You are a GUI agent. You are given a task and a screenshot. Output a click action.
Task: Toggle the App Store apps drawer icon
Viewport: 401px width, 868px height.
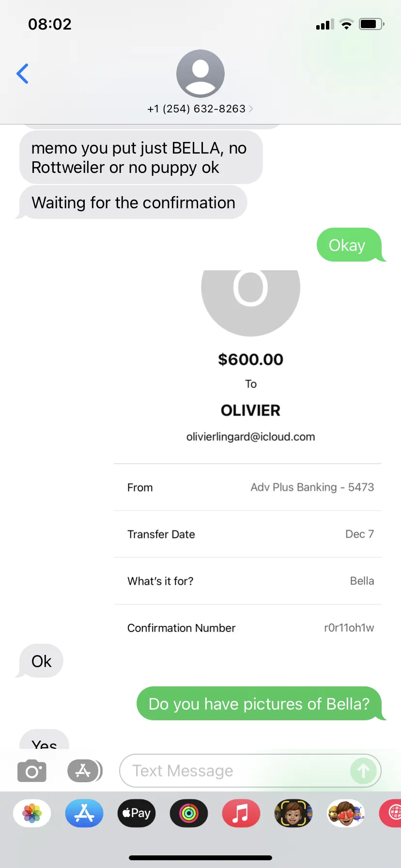pos(84,771)
